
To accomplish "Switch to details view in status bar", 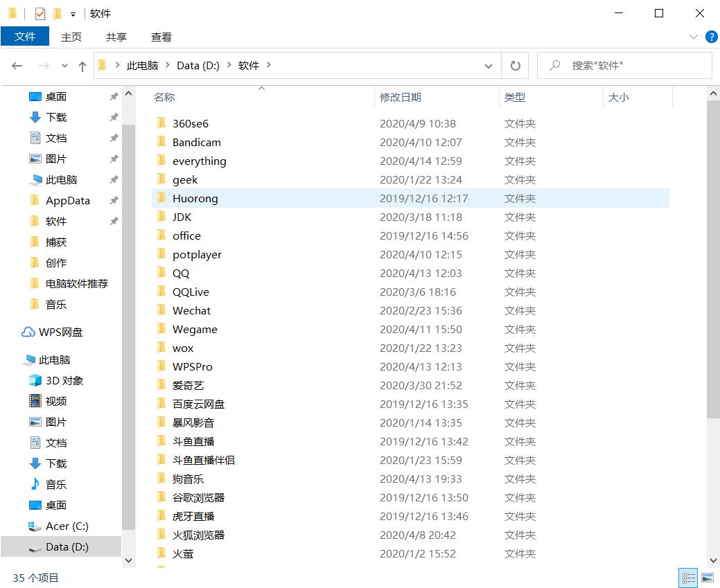I will point(688,578).
